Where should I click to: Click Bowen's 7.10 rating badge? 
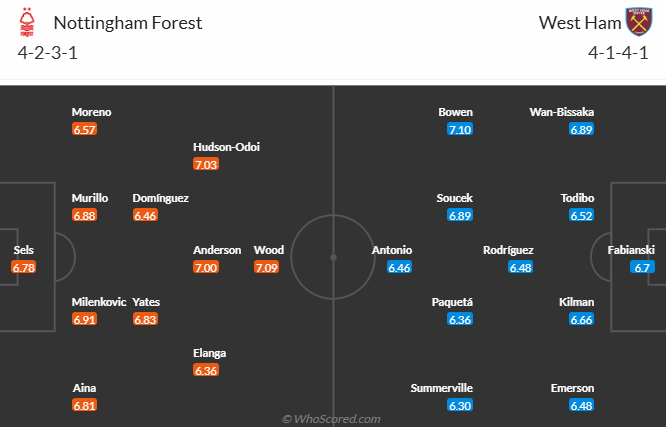click(460, 130)
